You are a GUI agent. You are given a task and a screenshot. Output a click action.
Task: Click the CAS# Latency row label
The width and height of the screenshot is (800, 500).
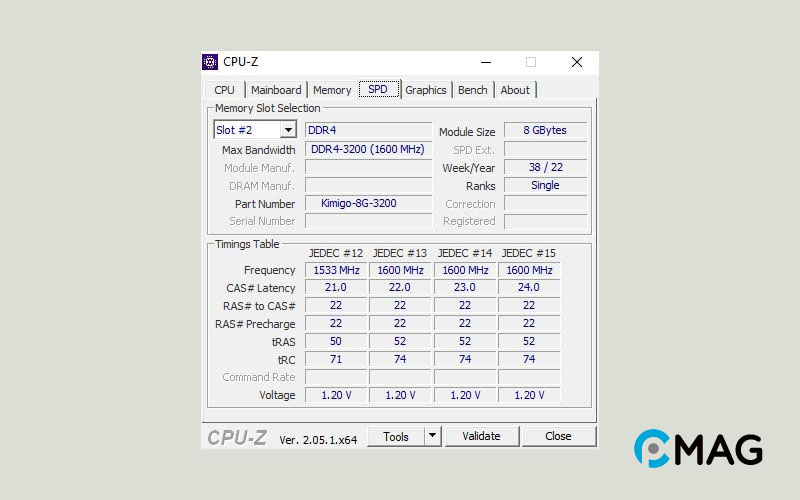click(x=261, y=288)
